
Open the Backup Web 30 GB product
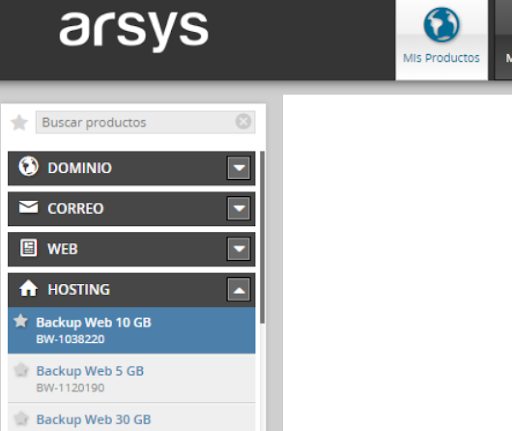[x=131, y=417]
